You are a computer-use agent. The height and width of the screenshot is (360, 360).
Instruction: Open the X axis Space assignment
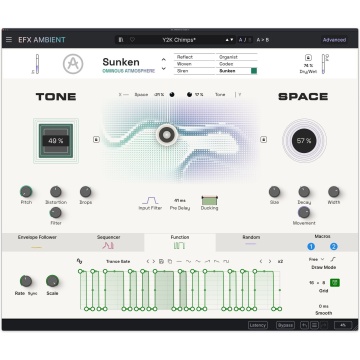141,95
